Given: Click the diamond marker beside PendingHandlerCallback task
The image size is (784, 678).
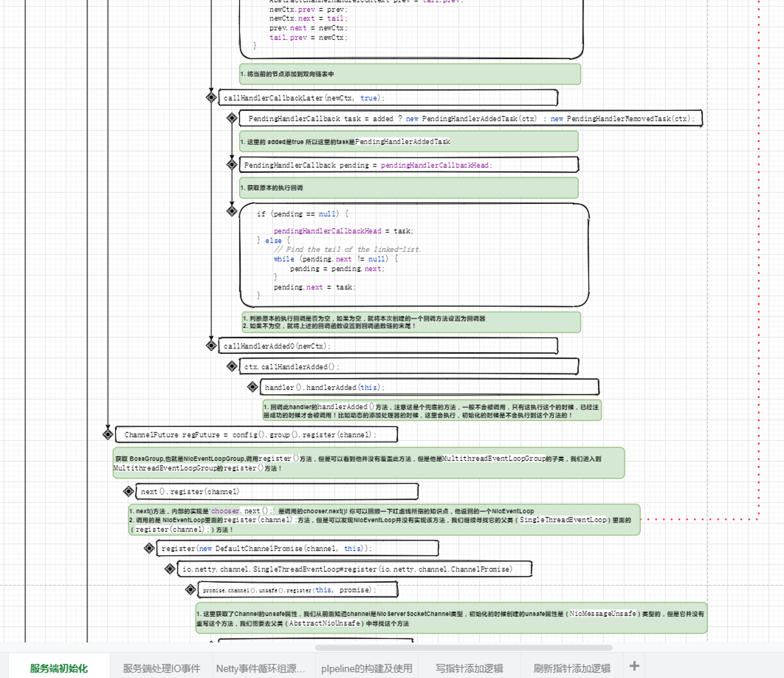Looking at the screenshot, I should (x=232, y=118).
